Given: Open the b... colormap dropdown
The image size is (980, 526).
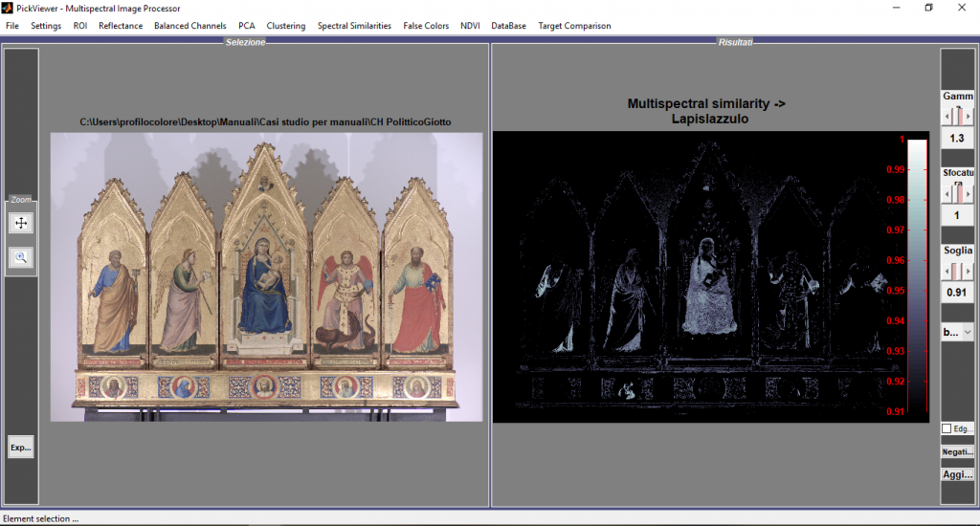Looking at the screenshot, I should tap(957, 333).
